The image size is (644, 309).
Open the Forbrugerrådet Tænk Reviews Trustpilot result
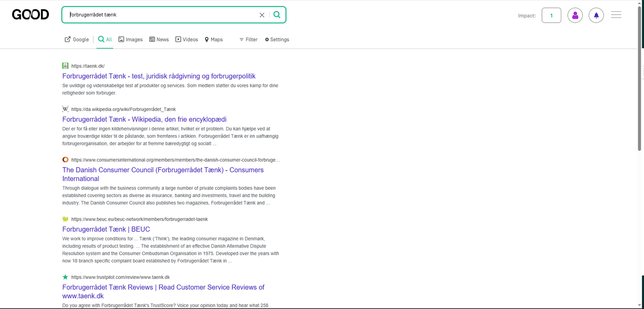(x=163, y=292)
